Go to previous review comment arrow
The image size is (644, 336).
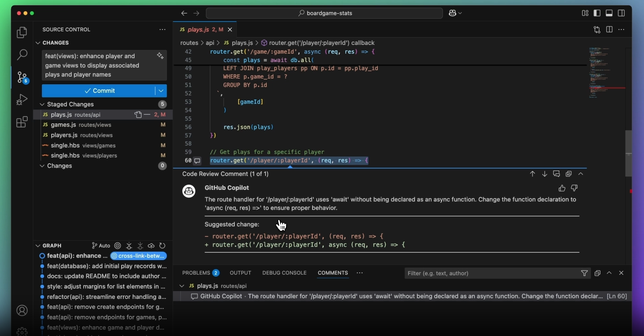(x=533, y=174)
